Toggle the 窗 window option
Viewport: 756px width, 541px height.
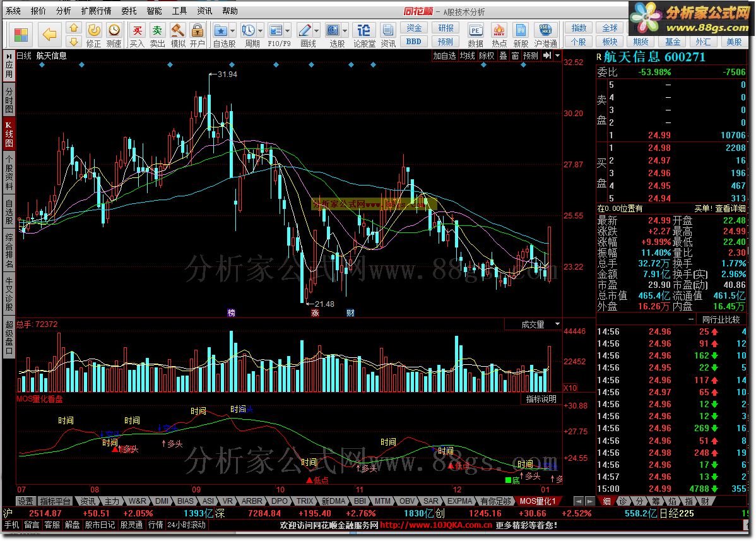coord(516,56)
